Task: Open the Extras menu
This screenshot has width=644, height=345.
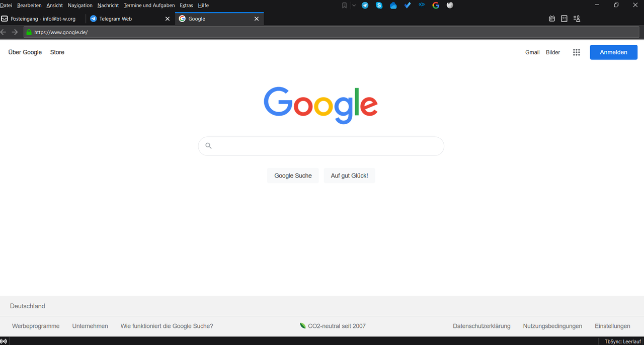Action: (186, 6)
